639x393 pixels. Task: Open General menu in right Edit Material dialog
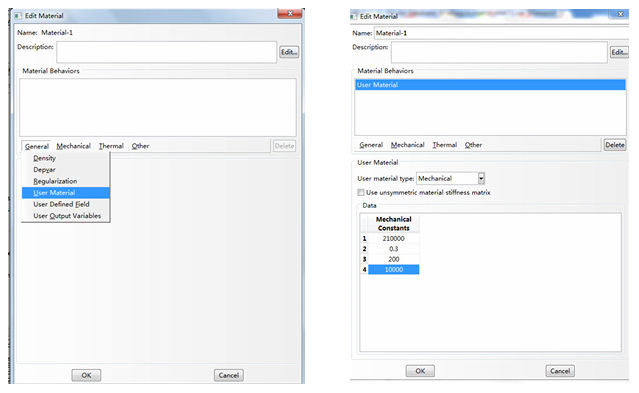point(371,145)
